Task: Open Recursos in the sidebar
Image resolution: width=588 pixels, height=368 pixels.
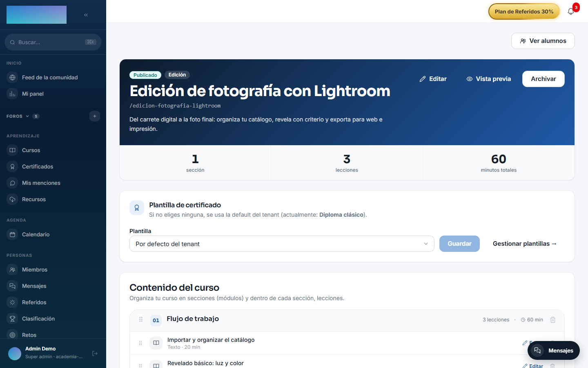Action: click(x=53, y=199)
